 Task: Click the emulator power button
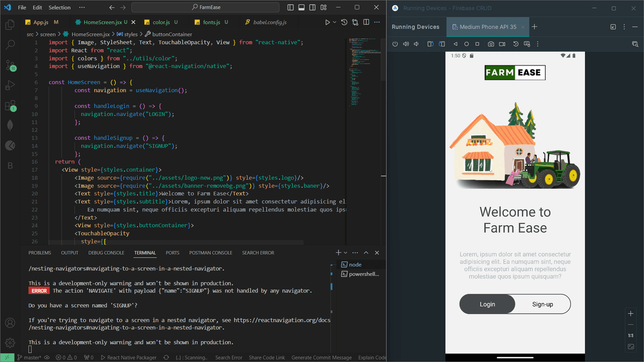point(396,44)
